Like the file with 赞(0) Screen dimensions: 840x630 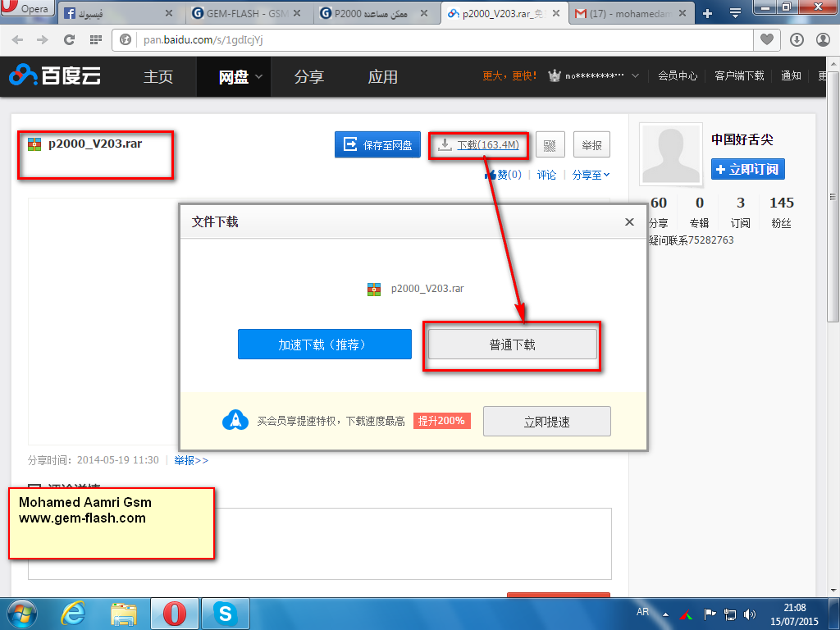click(503, 175)
